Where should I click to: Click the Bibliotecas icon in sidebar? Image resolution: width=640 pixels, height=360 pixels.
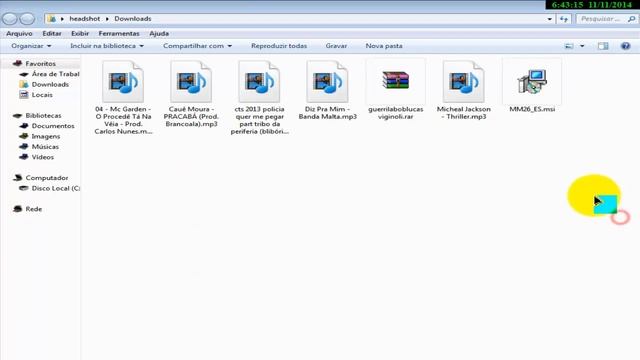click(x=17, y=116)
